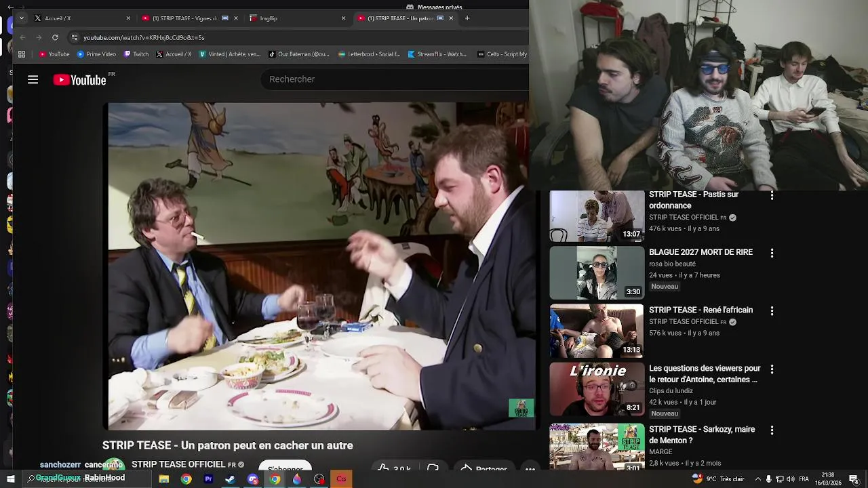
Task: Open the Vinted bookmark
Action: 230,54
